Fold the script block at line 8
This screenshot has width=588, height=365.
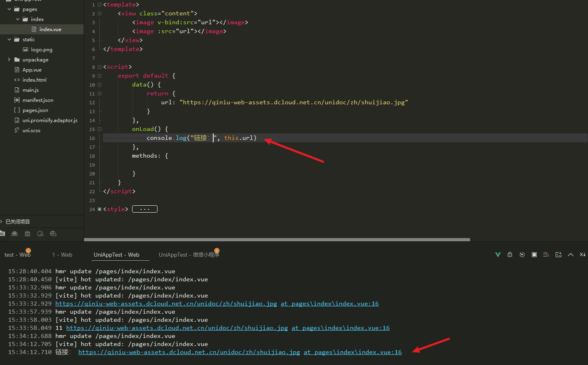(x=99, y=67)
